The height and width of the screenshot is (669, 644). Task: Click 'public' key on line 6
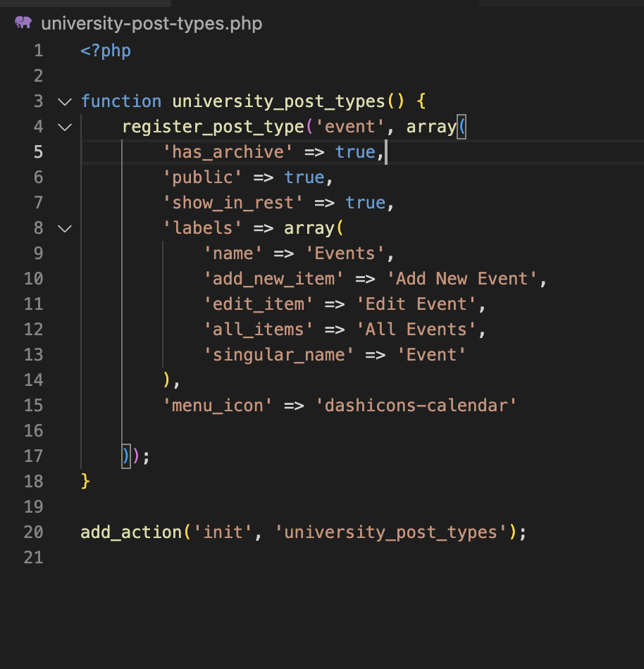(203, 178)
